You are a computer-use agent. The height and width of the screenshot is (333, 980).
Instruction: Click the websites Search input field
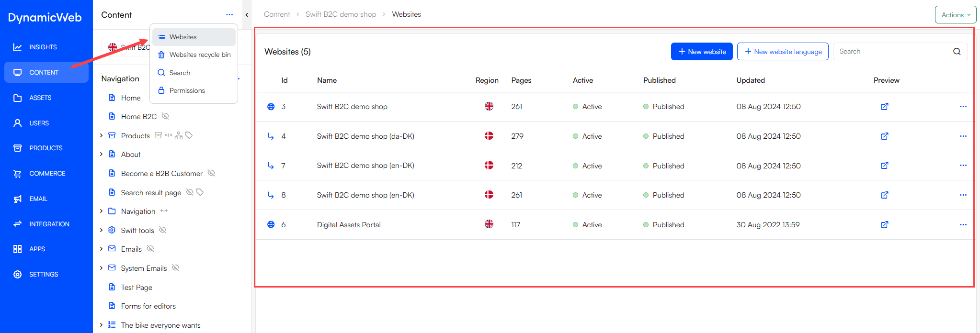pyautogui.click(x=893, y=51)
